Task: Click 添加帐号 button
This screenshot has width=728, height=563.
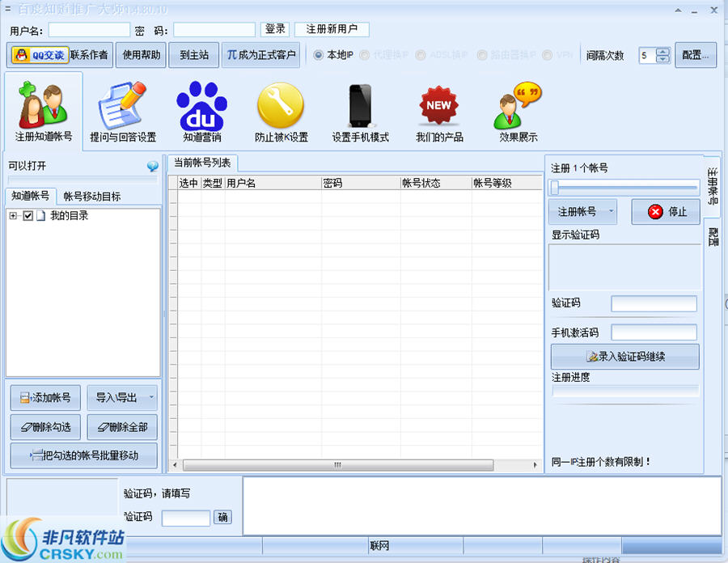Action: click(45, 397)
